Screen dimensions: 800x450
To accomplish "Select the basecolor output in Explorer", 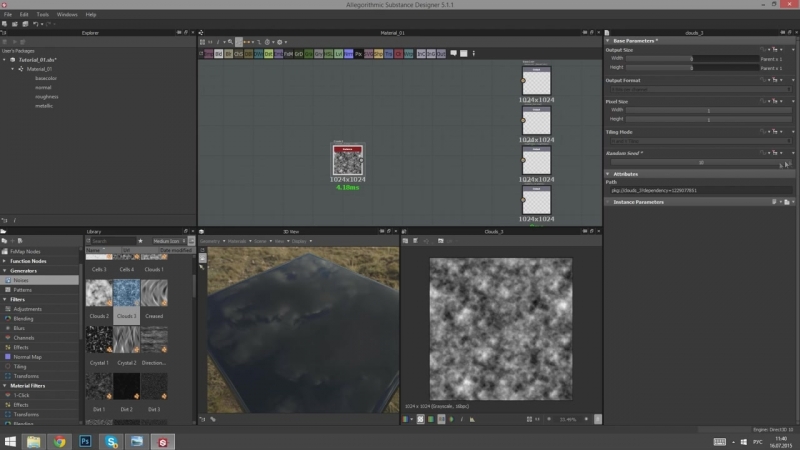I will click(46, 78).
